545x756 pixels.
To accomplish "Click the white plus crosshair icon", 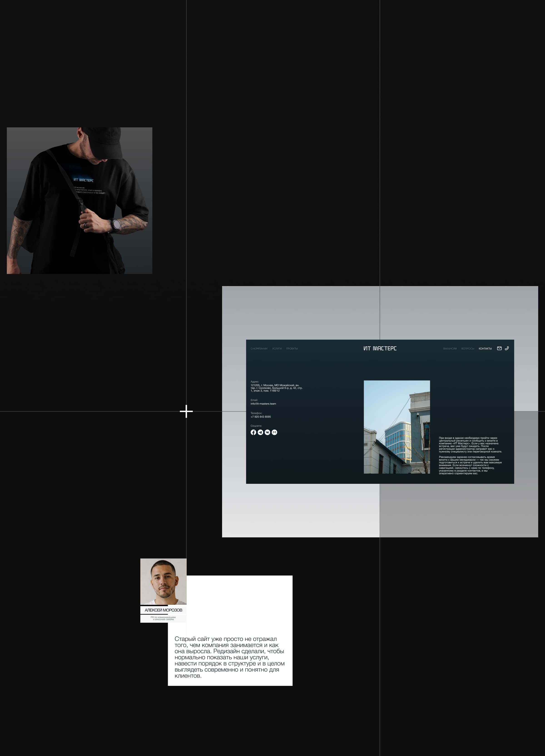I will (186, 411).
